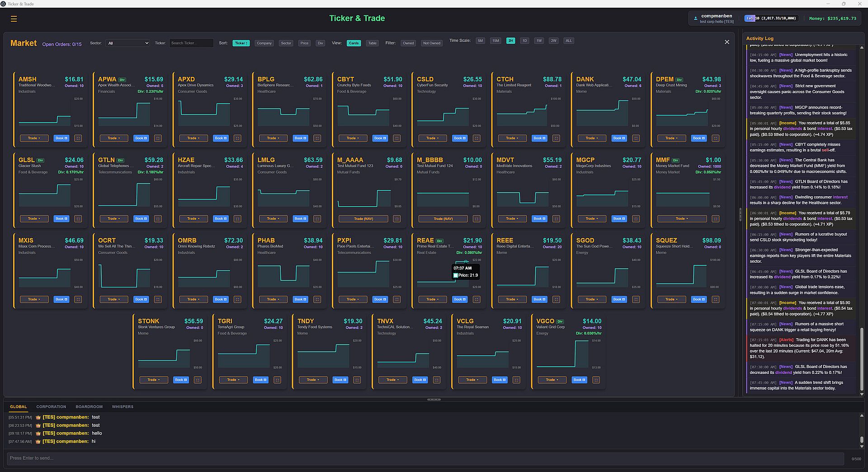
Task: Expand the Trade dropdown for GLSL
Action: click(x=34, y=219)
